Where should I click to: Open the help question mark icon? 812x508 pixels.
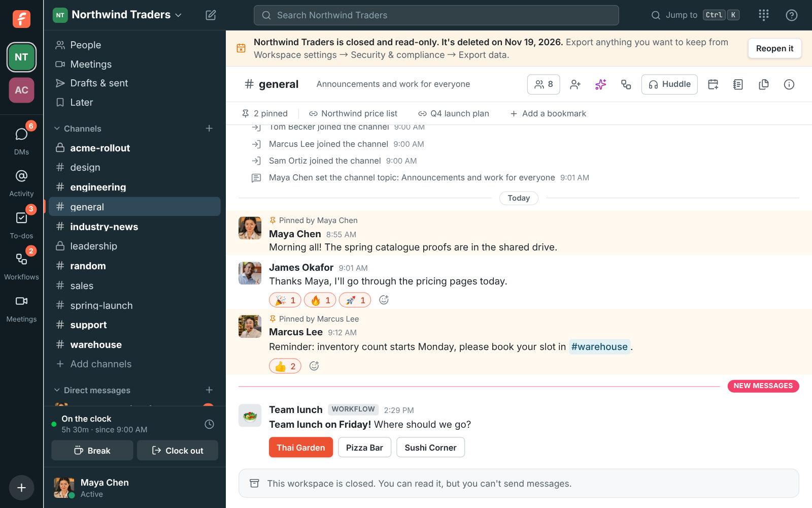point(791,15)
